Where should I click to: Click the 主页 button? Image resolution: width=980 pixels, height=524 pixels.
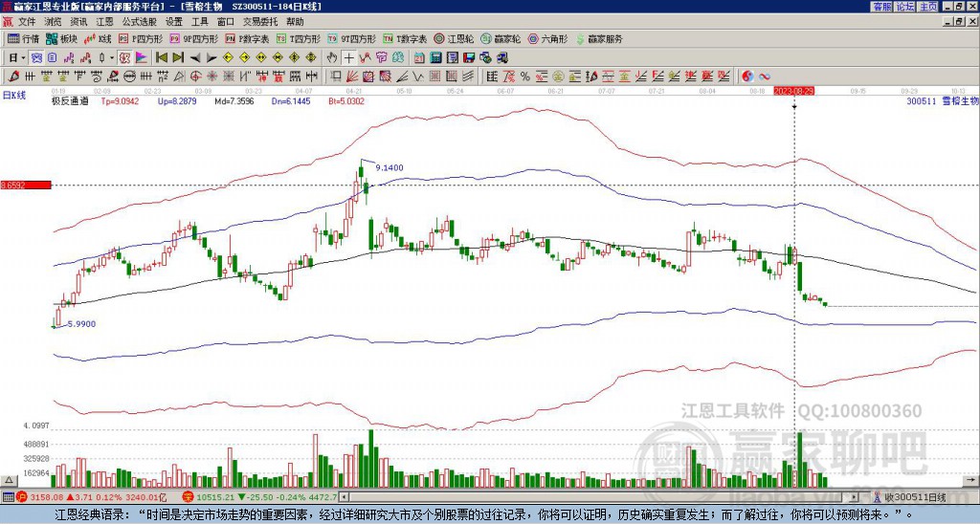click(x=928, y=7)
